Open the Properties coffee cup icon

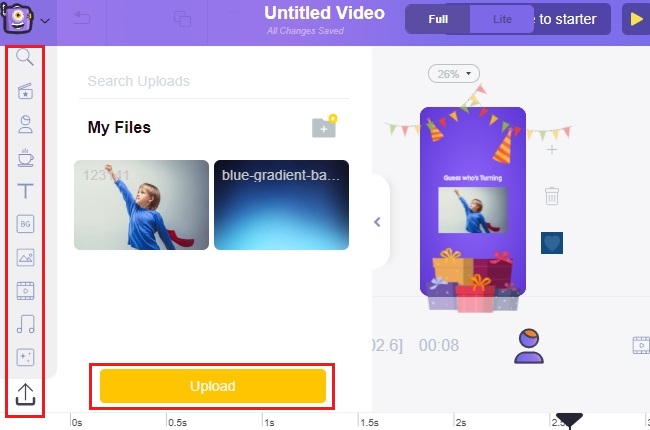pos(25,158)
